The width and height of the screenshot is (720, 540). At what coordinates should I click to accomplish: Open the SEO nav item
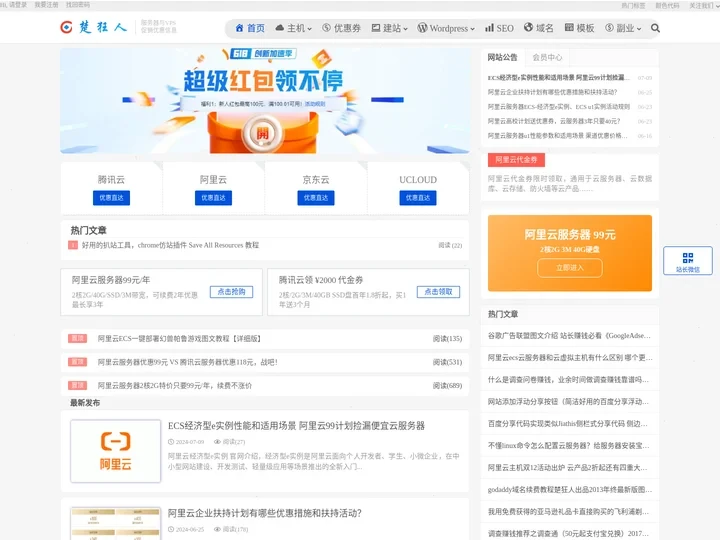point(500,28)
